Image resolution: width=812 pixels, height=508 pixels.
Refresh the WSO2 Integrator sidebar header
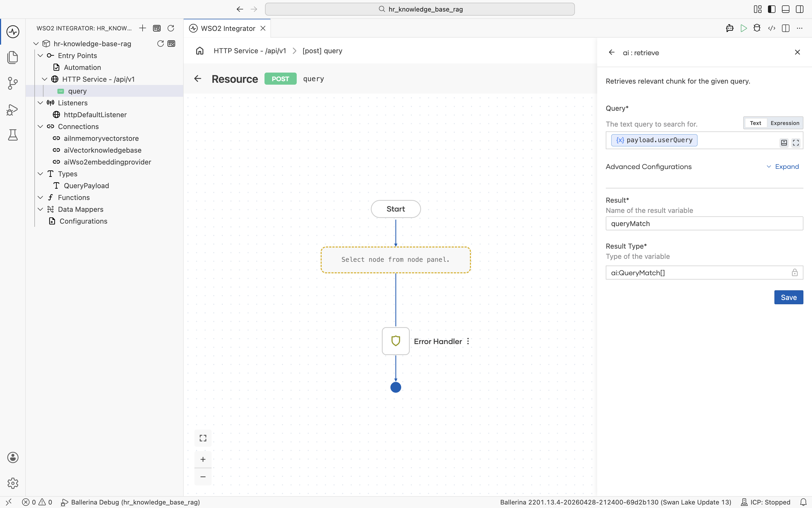point(171,28)
